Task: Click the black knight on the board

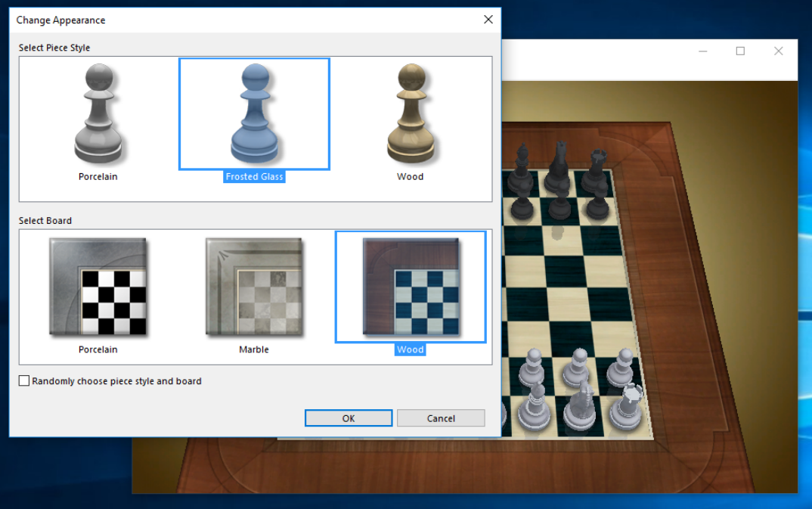Action: (x=558, y=166)
